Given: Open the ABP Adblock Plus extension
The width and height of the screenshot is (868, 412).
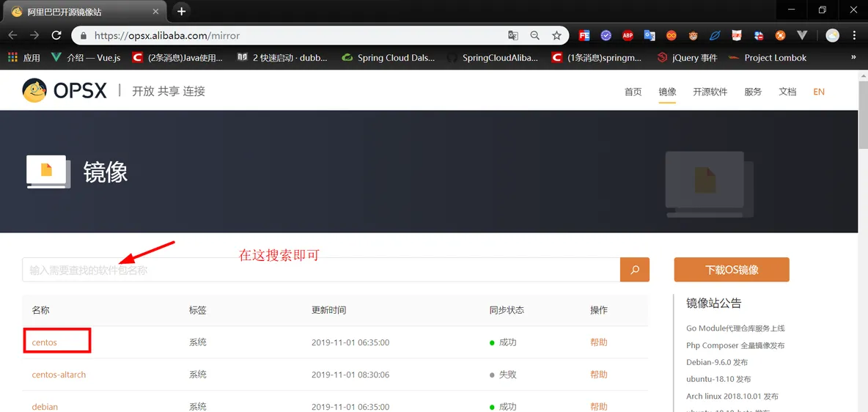Looking at the screenshot, I should (628, 35).
